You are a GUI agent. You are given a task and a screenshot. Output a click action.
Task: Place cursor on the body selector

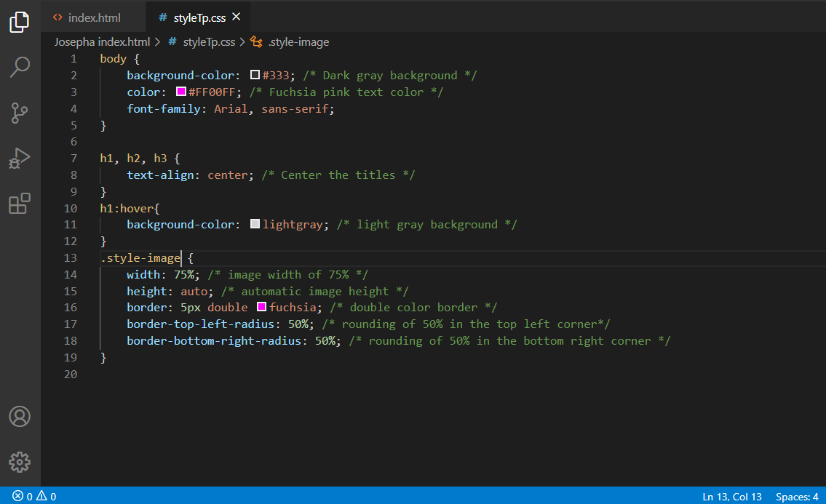[x=114, y=59]
